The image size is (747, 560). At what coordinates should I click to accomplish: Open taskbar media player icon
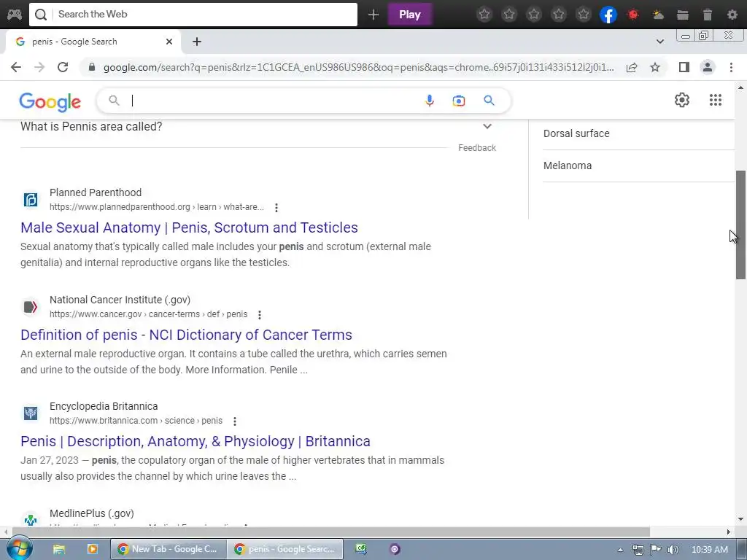pos(92,549)
